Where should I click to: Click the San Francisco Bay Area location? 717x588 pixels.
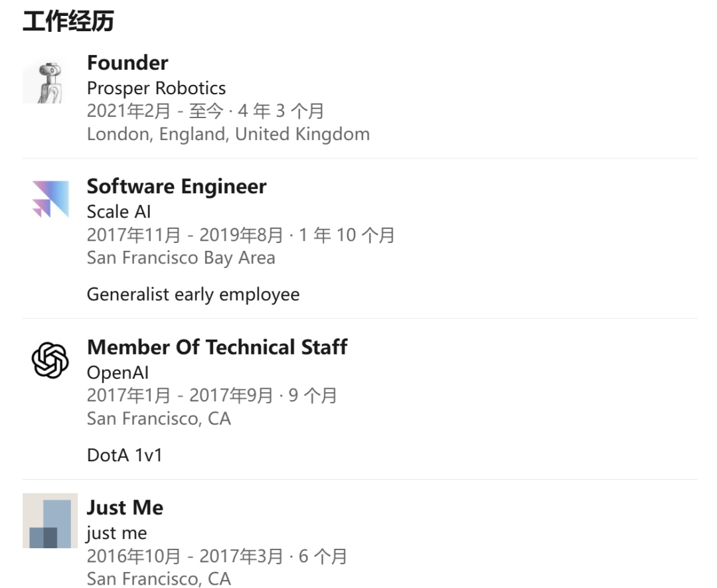click(181, 257)
